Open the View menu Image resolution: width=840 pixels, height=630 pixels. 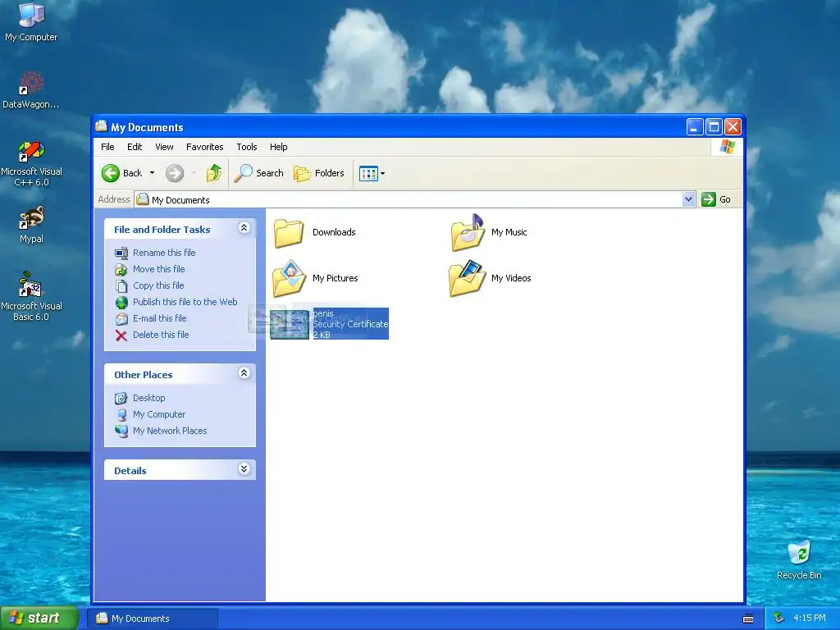pyautogui.click(x=164, y=147)
